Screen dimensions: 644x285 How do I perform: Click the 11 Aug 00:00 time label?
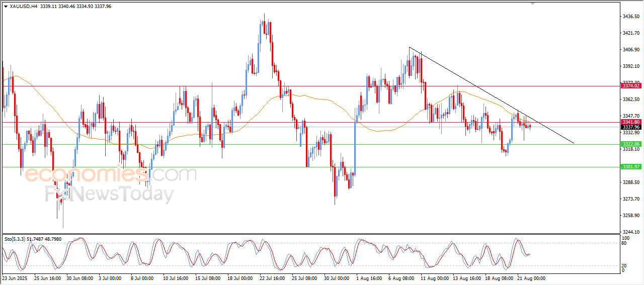pos(434,278)
